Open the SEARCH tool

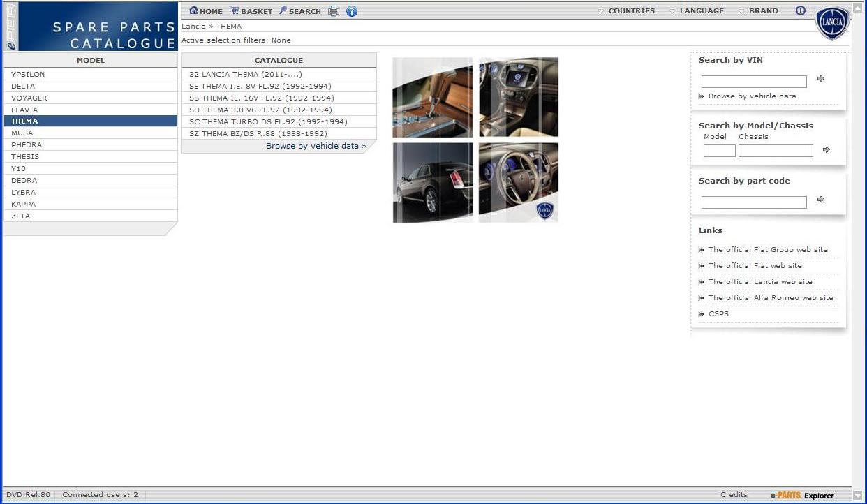click(300, 11)
